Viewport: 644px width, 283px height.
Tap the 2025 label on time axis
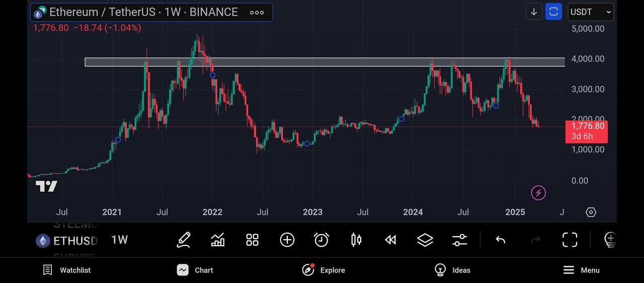(515, 212)
